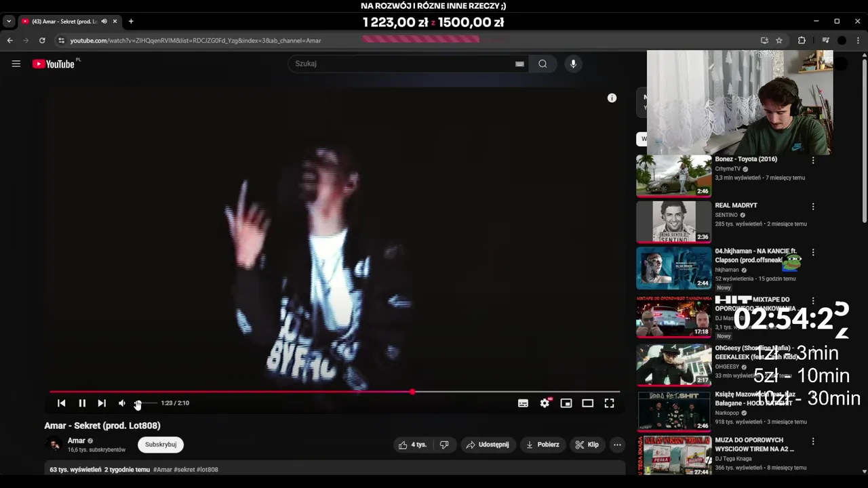Skip to the next video
Image resolution: width=868 pixels, height=488 pixels.
point(102,403)
